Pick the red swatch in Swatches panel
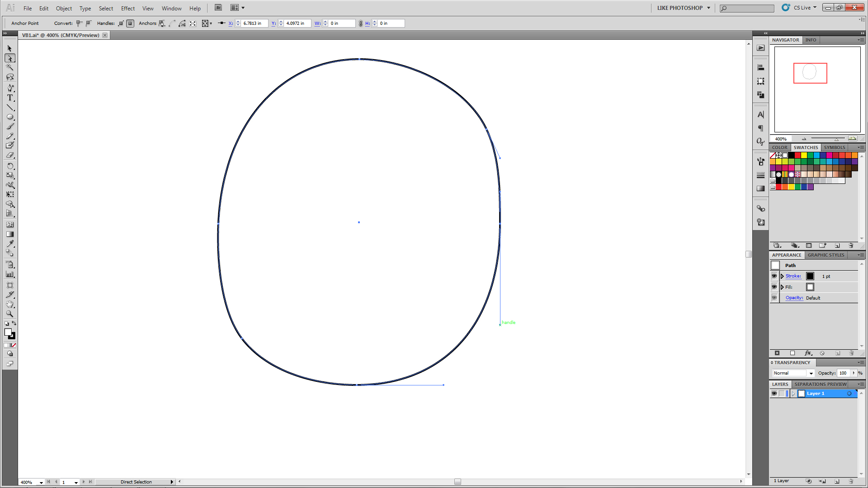Screen dimensions: 868x488 click(798, 155)
